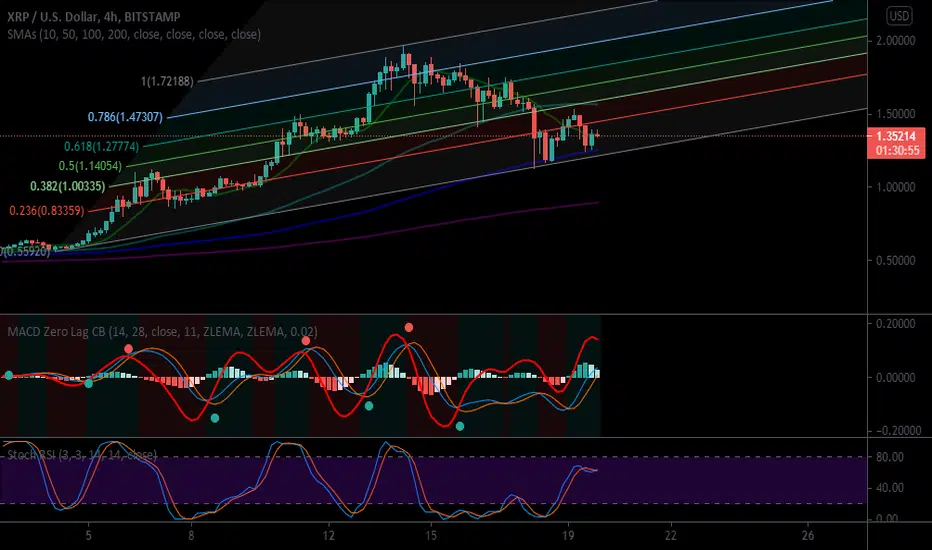Open the SMAs indicator legend
This screenshot has width=932, height=550.
(x=134, y=34)
